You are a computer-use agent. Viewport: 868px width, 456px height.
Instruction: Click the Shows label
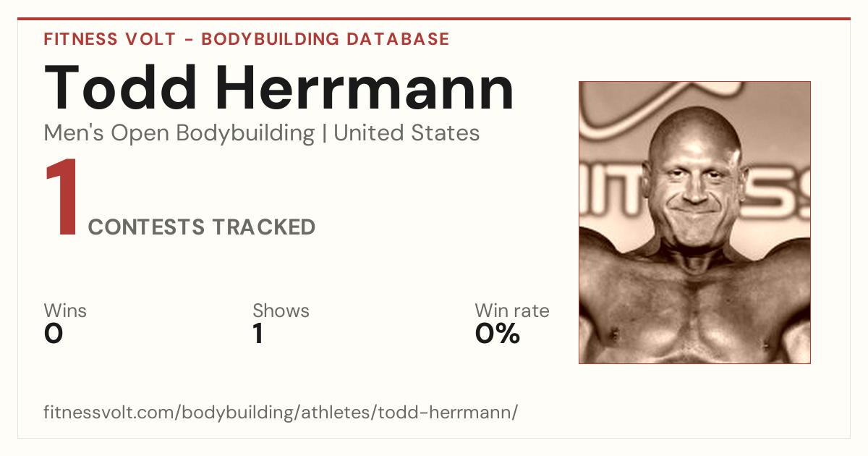pos(281,311)
